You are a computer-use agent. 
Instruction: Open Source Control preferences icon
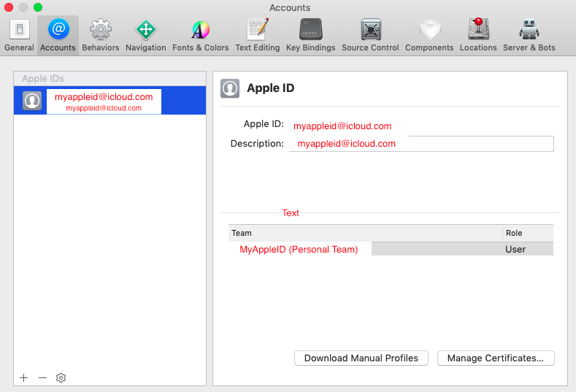370,29
